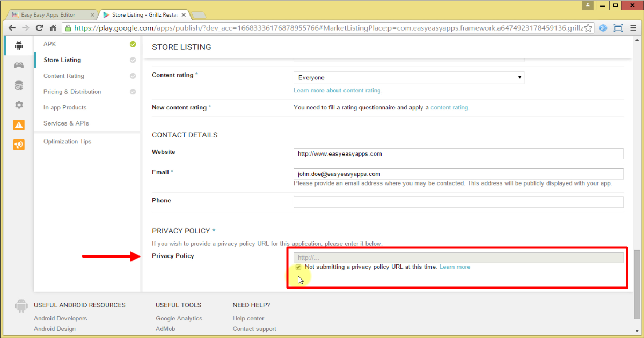Bookmark the page with the star icon
644x338 pixels.
pyautogui.click(x=588, y=27)
